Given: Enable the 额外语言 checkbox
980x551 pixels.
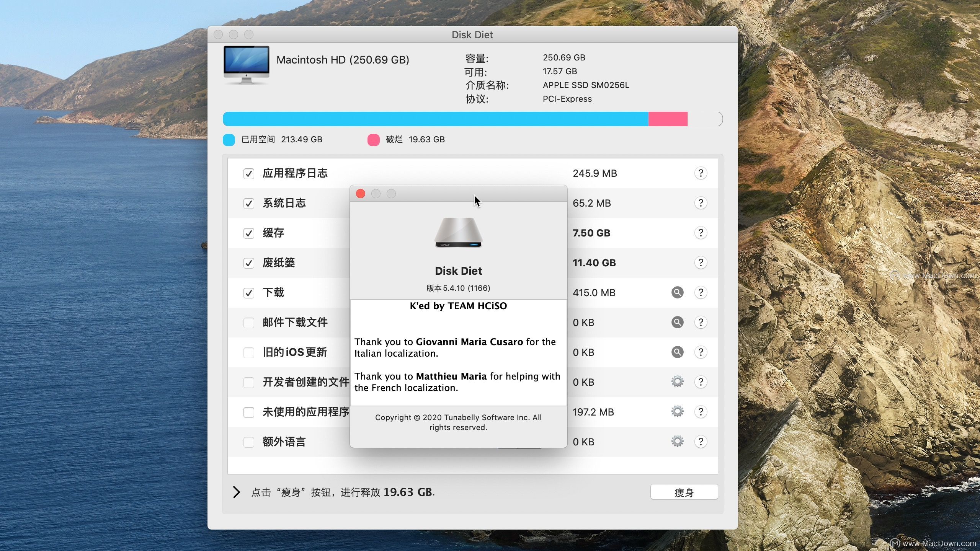Looking at the screenshot, I should click(249, 442).
